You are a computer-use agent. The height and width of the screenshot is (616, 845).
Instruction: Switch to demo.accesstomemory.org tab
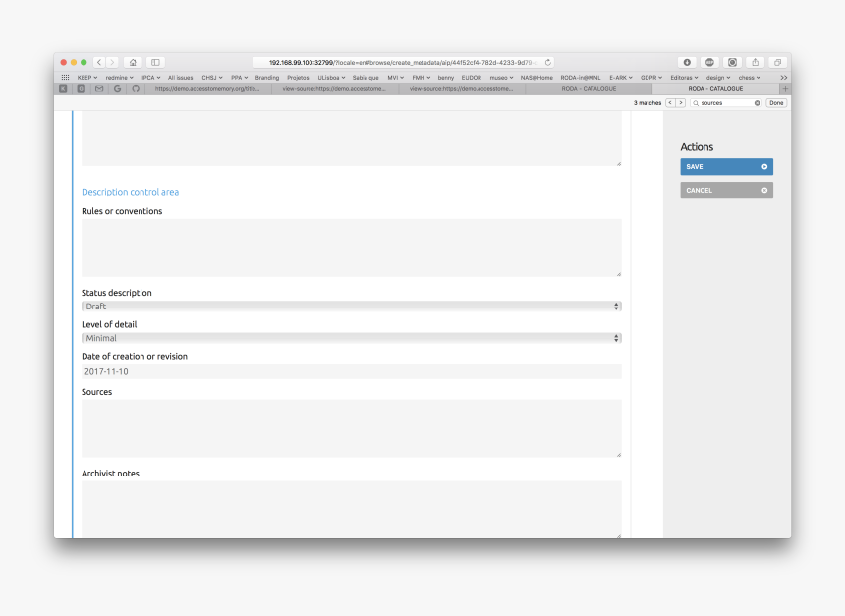[x=207, y=88]
